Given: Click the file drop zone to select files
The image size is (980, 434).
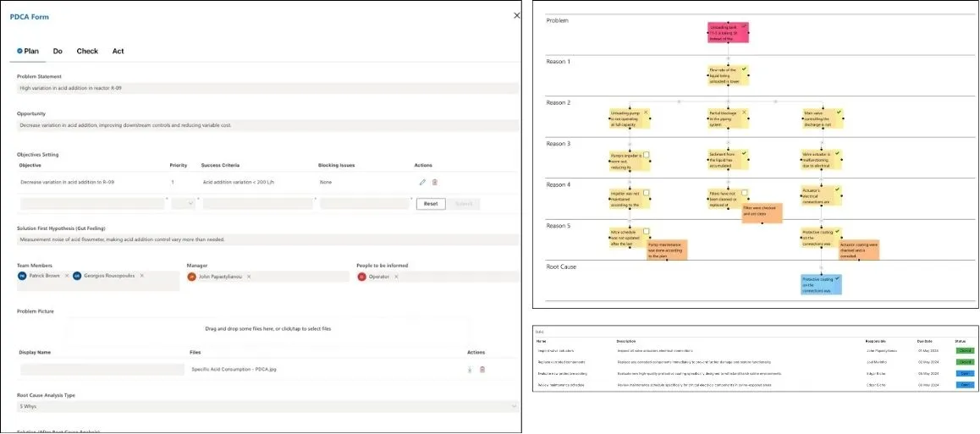Looking at the screenshot, I should click(268, 329).
